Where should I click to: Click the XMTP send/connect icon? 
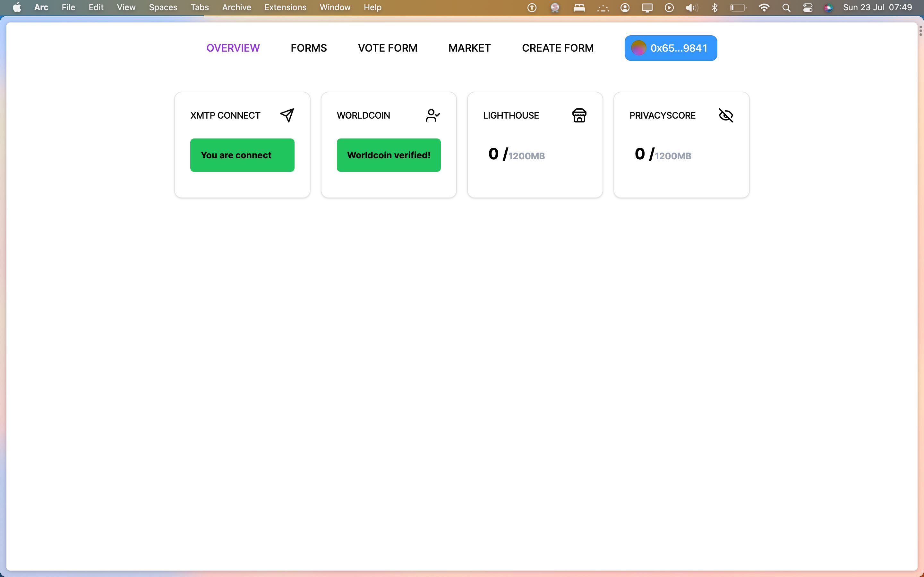click(x=287, y=115)
